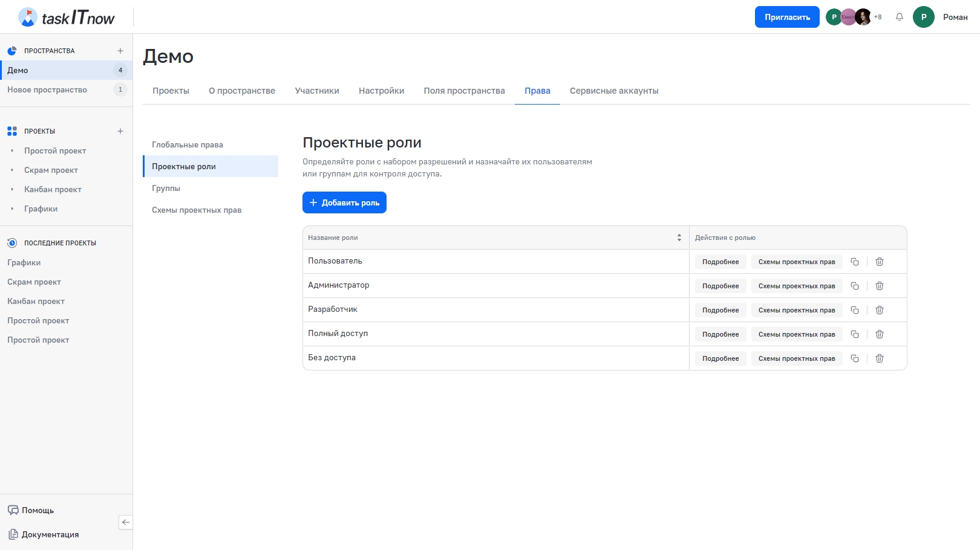980x550 pixels.
Task: Expand the Простой проект tree item
Action: (x=12, y=151)
